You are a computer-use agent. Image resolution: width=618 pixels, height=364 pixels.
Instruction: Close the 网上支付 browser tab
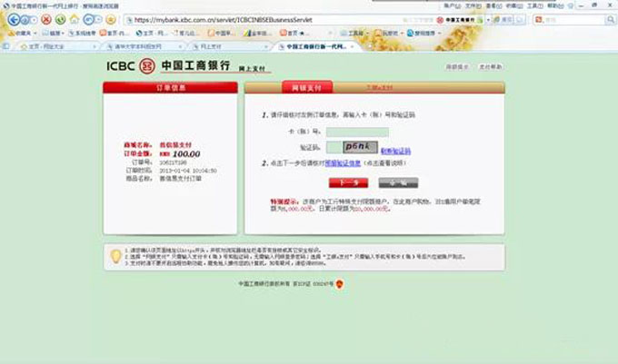click(266, 46)
